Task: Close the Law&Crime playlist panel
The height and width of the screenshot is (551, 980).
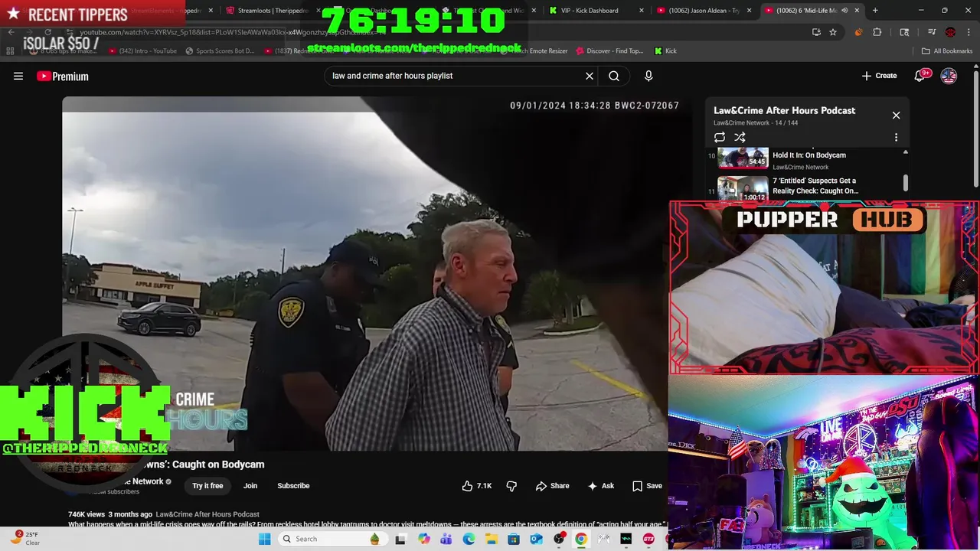Action: (x=896, y=116)
